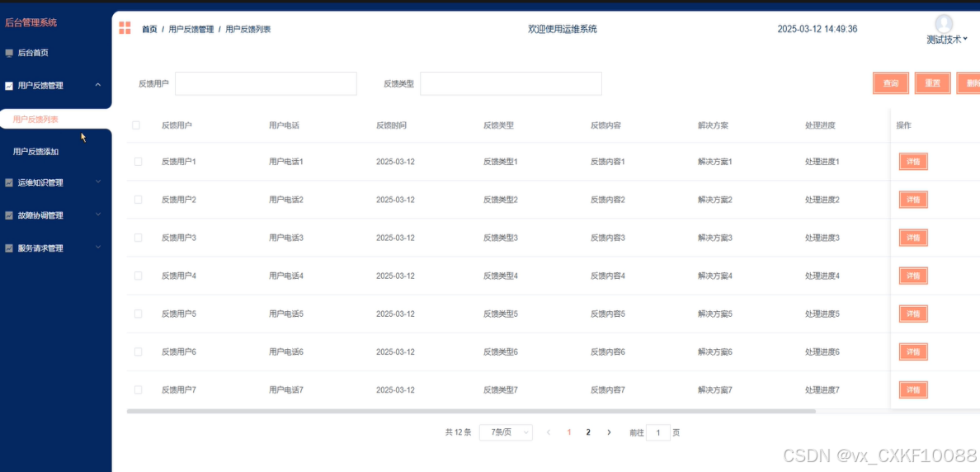Check the row for 反馈用户7
980x472 pixels.
(138, 389)
